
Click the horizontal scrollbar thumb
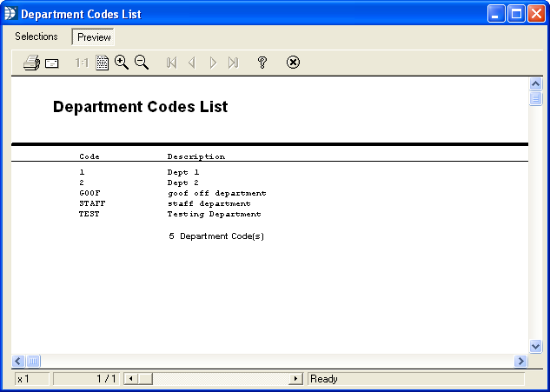click(x=33, y=361)
